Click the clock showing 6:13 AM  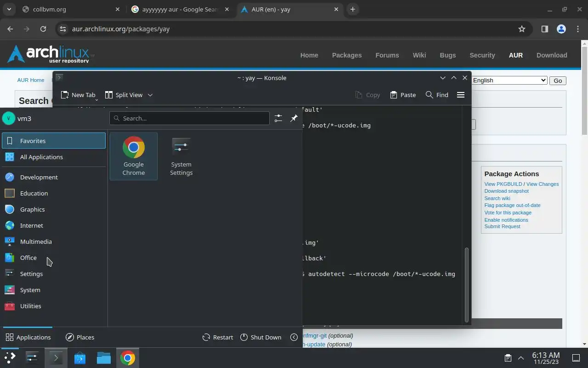coord(546,358)
